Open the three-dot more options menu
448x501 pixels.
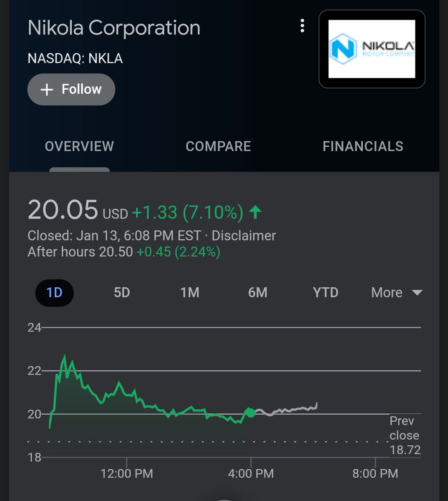(x=302, y=26)
